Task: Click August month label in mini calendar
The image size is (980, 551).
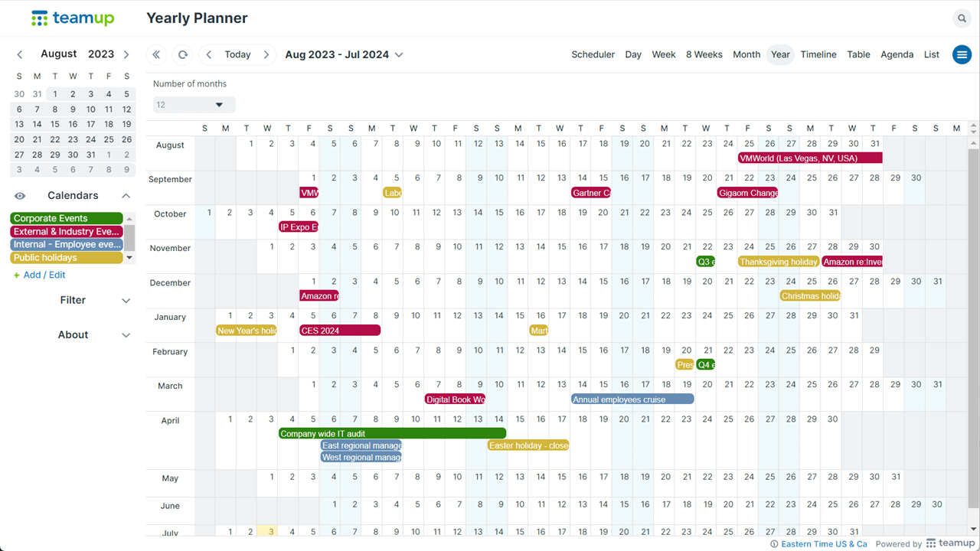Action: pyautogui.click(x=59, y=54)
